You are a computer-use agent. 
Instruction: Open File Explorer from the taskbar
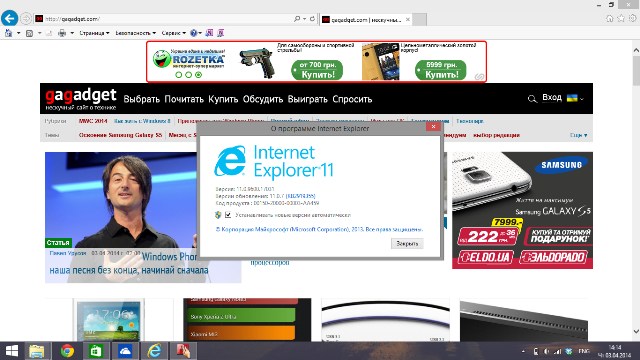[36, 351]
